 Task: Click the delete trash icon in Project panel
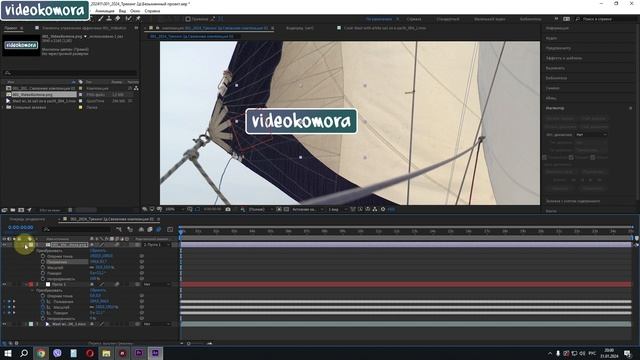(70, 210)
